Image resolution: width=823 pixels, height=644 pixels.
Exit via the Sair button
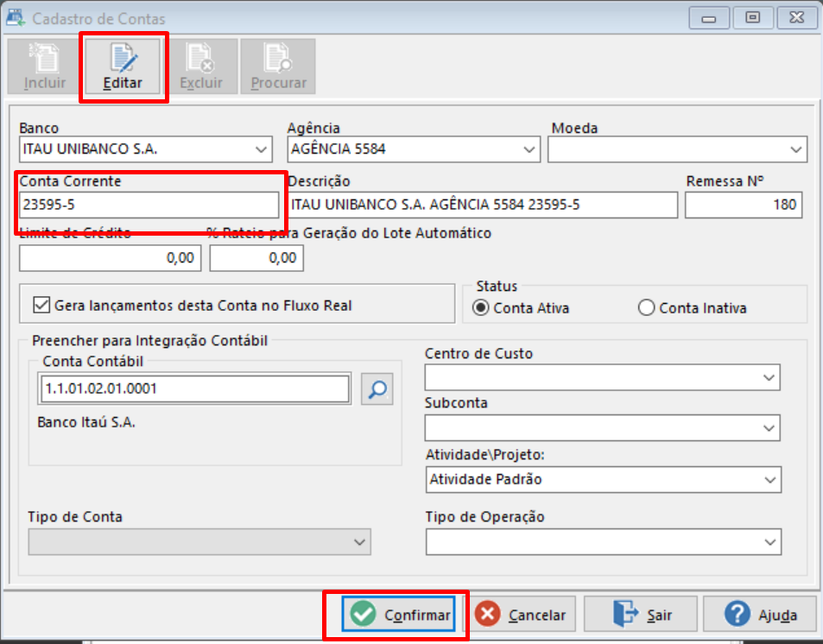point(640,614)
